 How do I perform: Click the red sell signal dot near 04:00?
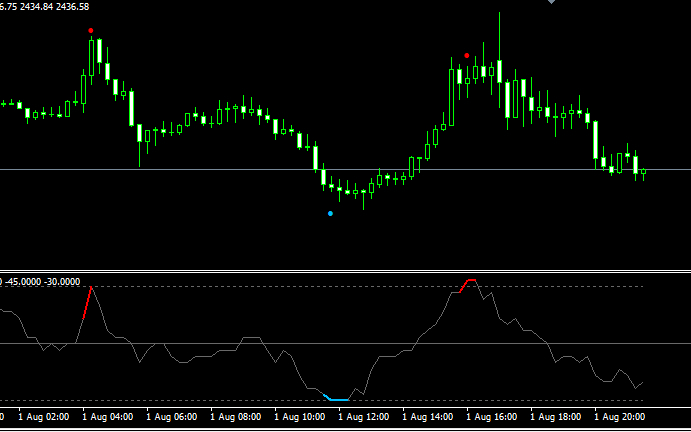tap(91, 31)
